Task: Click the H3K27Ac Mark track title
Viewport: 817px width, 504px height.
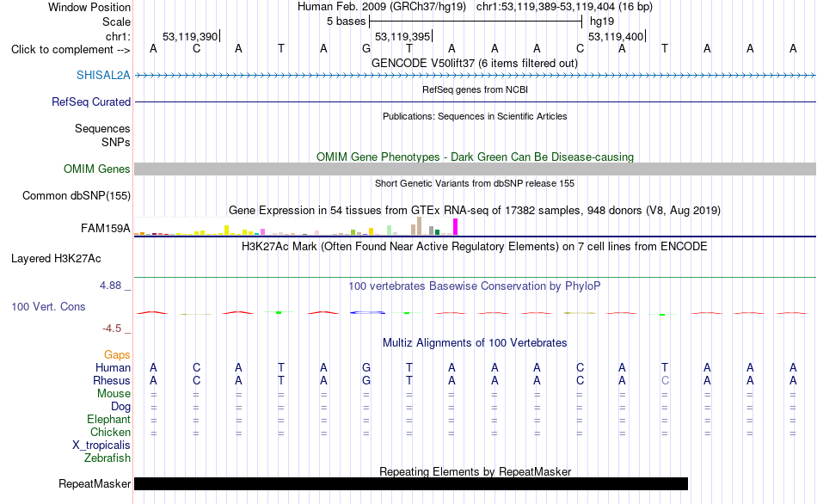Action: click(x=475, y=247)
